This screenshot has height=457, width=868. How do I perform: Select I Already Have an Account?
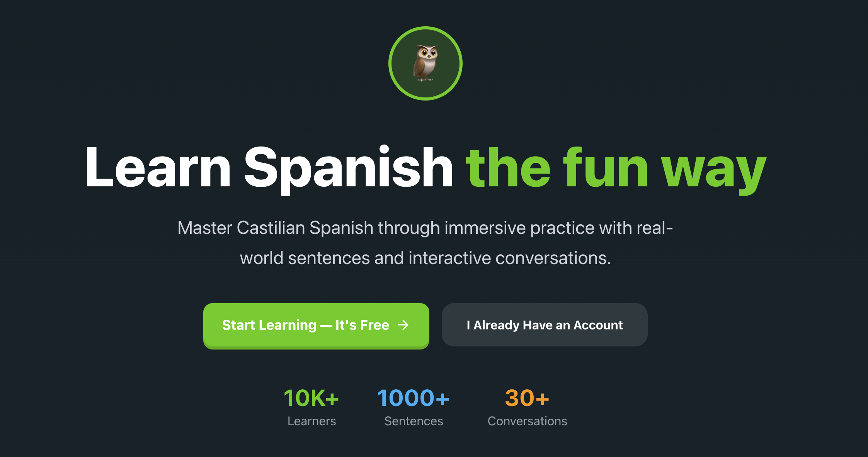tap(544, 325)
